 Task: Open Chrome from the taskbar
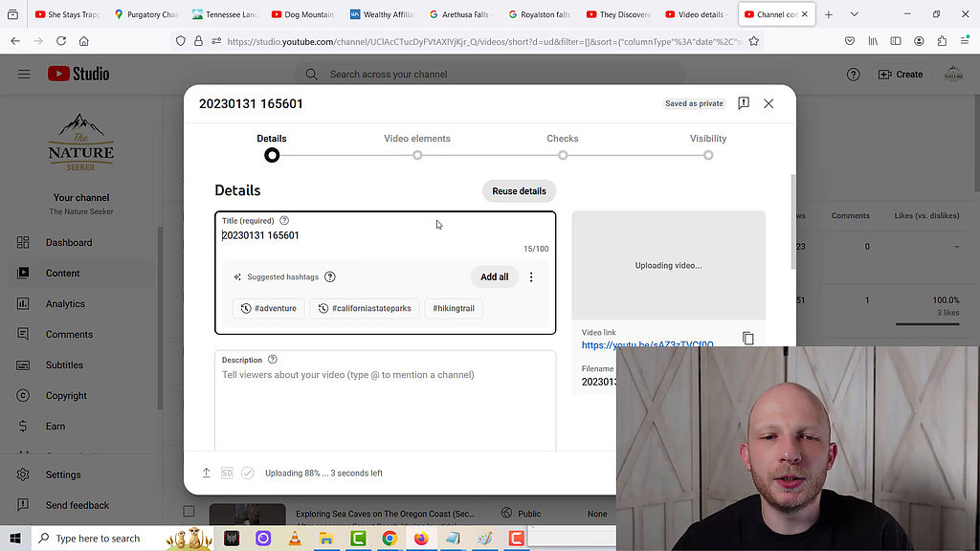[390, 539]
